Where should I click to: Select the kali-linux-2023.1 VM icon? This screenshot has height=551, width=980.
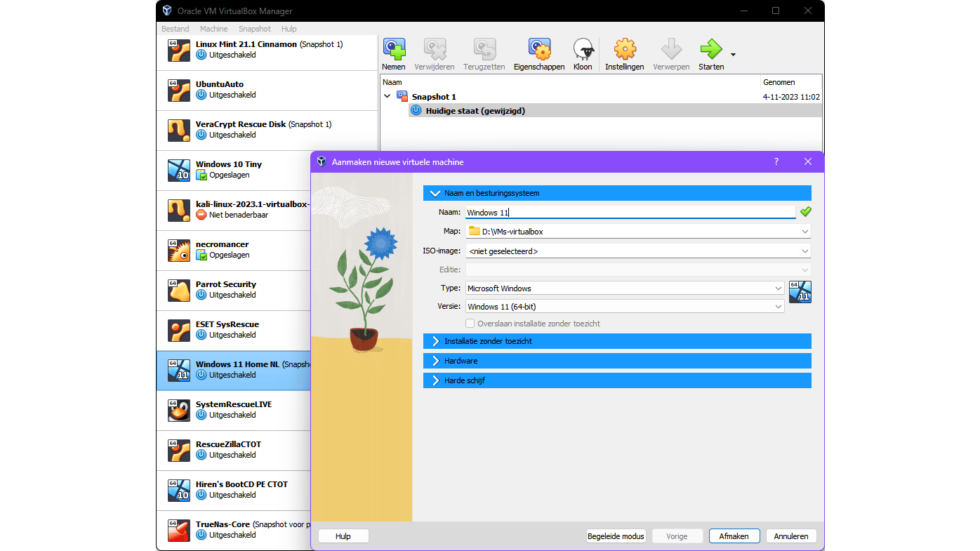(179, 211)
